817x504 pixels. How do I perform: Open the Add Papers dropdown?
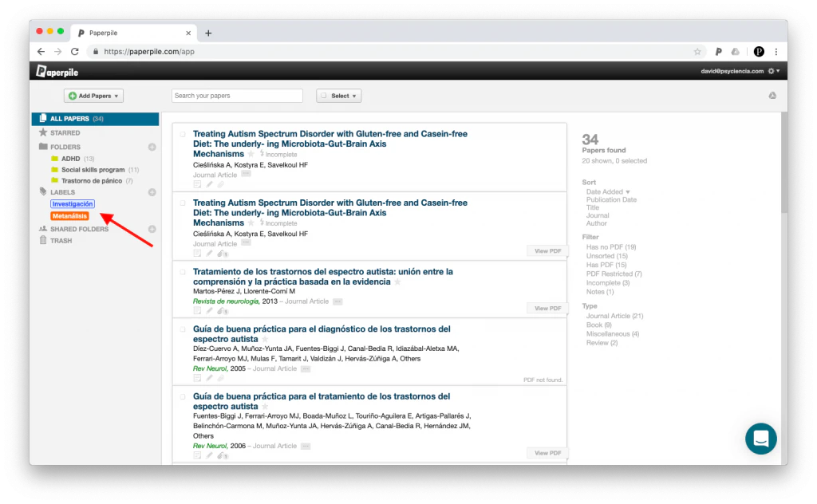[x=94, y=96]
